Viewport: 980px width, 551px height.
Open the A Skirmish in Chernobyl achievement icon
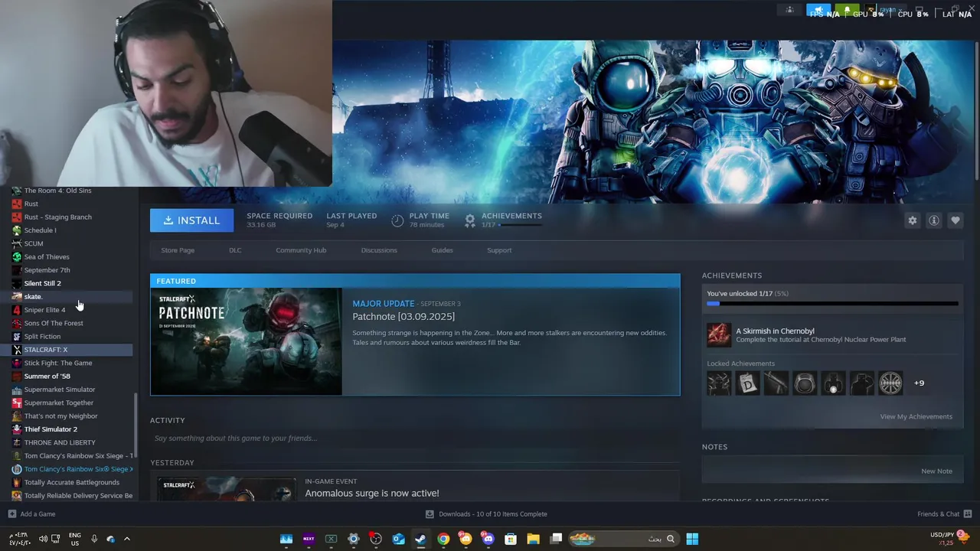[718, 334]
